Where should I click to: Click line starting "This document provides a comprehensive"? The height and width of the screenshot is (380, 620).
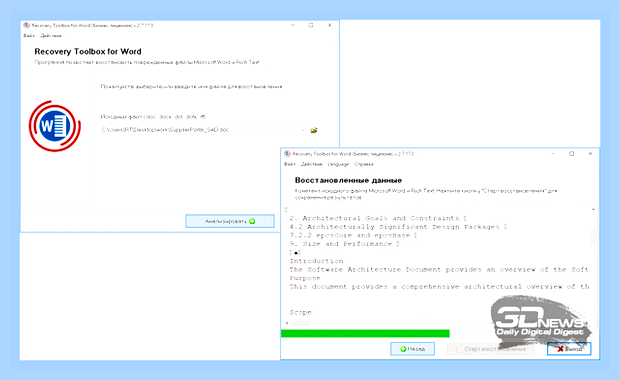[x=439, y=287]
